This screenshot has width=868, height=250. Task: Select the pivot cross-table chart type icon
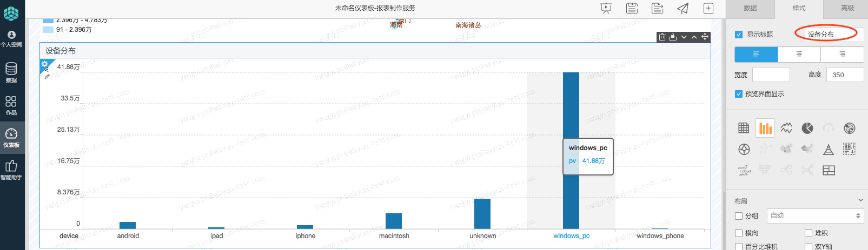(x=829, y=171)
